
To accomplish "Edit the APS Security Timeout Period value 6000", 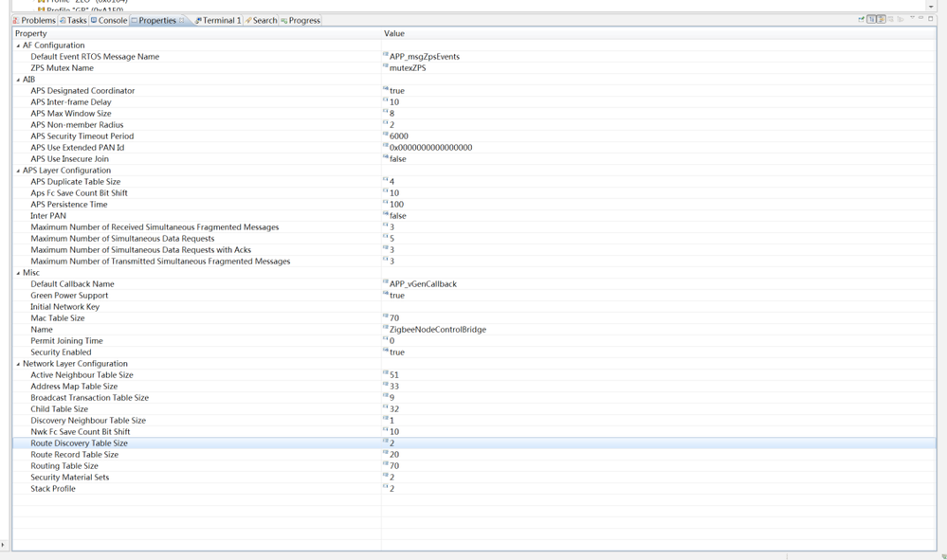I will pos(398,136).
